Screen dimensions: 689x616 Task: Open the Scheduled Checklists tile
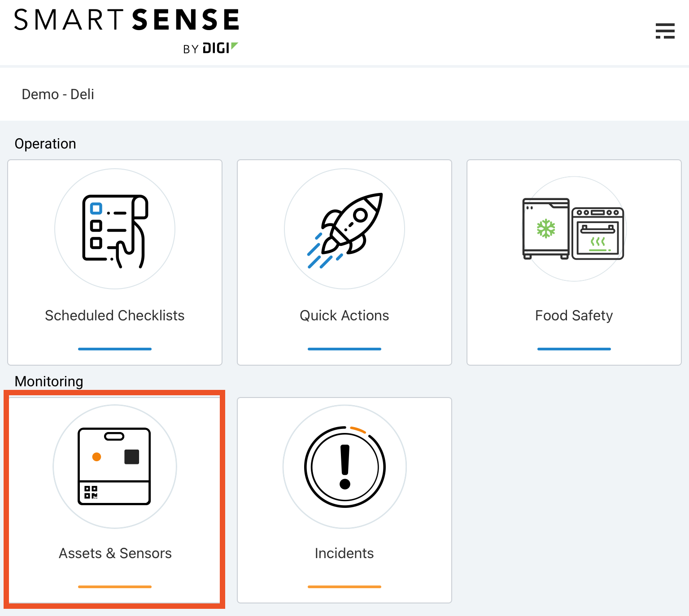114,262
